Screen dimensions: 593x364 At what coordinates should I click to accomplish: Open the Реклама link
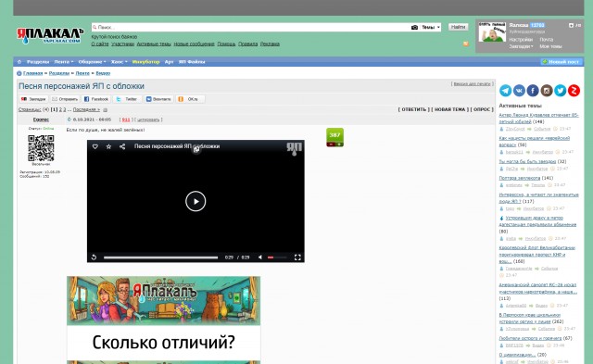click(x=270, y=44)
